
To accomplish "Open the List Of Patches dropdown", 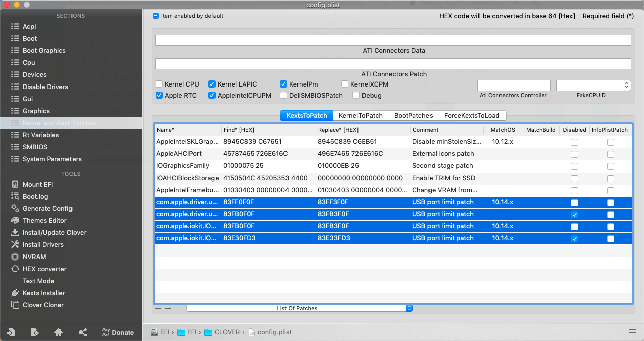I will point(300,308).
